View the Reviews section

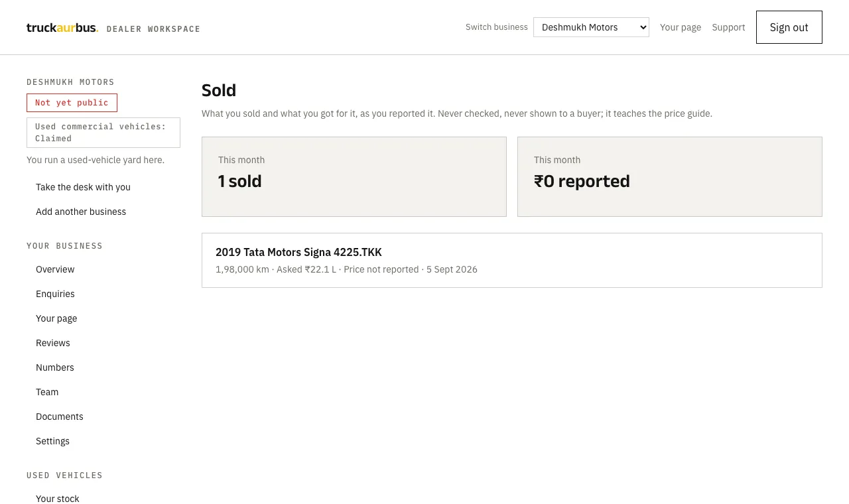53,343
